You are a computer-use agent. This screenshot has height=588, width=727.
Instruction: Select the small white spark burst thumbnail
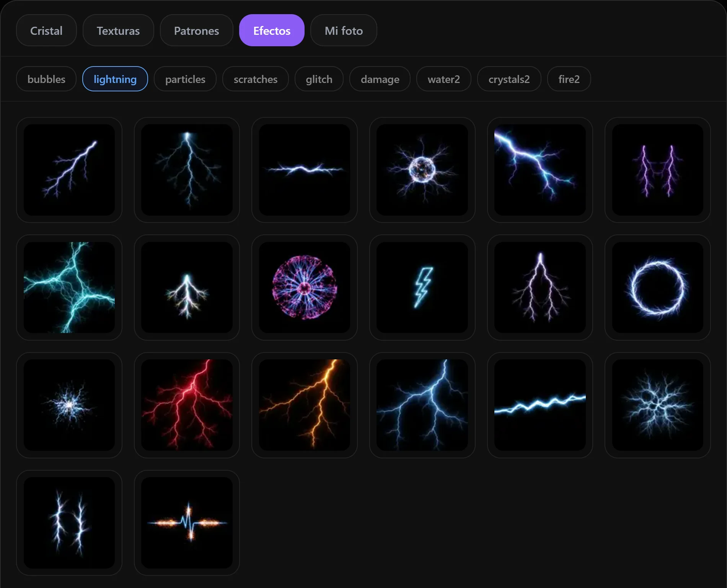(69, 405)
